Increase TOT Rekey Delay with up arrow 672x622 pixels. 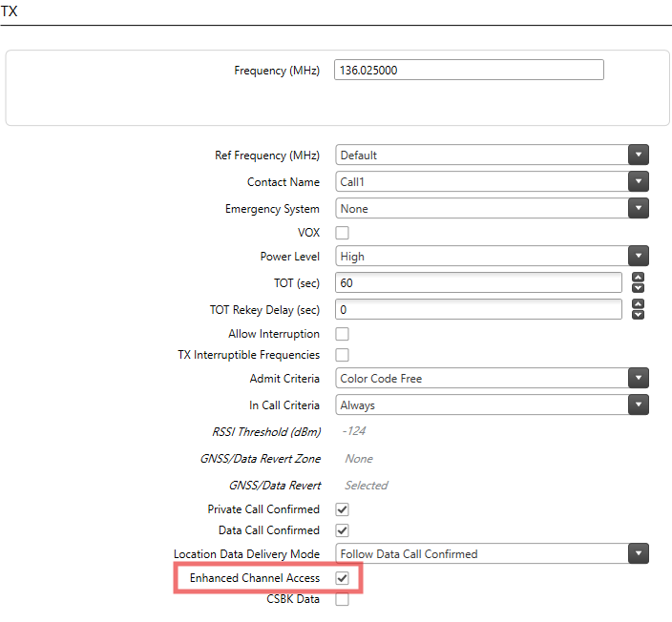pyautogui.click(x=639, y=304)
